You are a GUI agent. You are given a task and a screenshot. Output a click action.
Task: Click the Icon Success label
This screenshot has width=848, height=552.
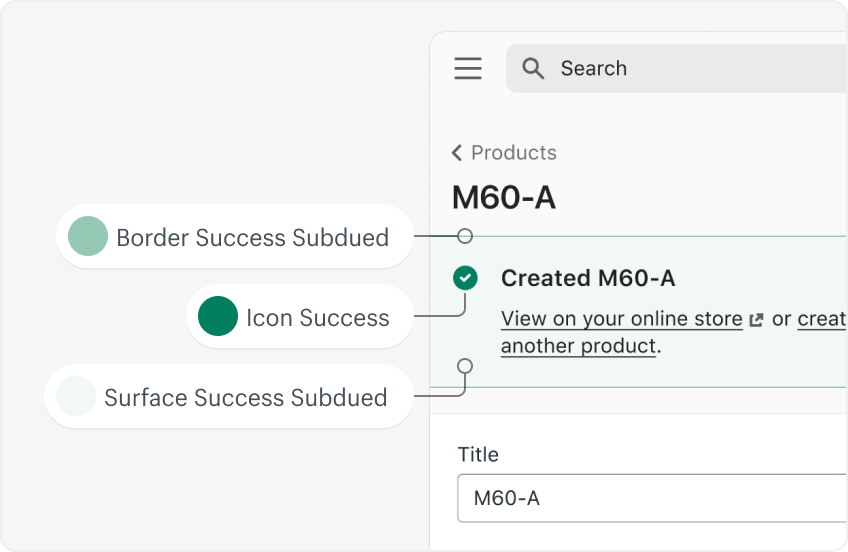317,318
